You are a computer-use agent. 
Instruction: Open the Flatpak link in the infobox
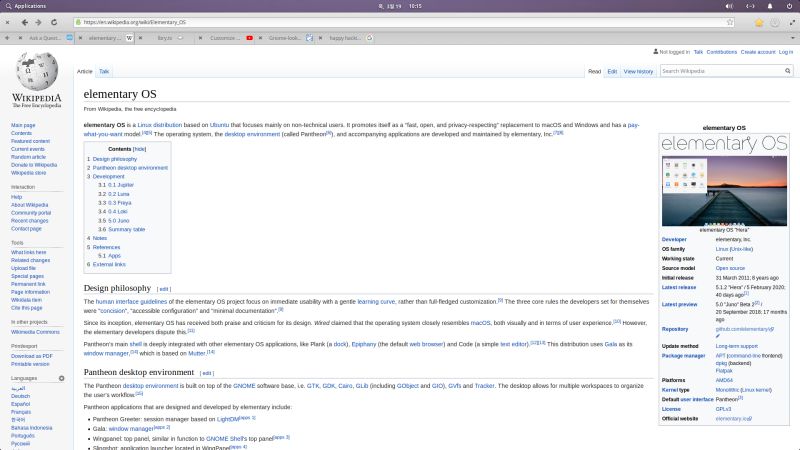(x=724, y=371)
